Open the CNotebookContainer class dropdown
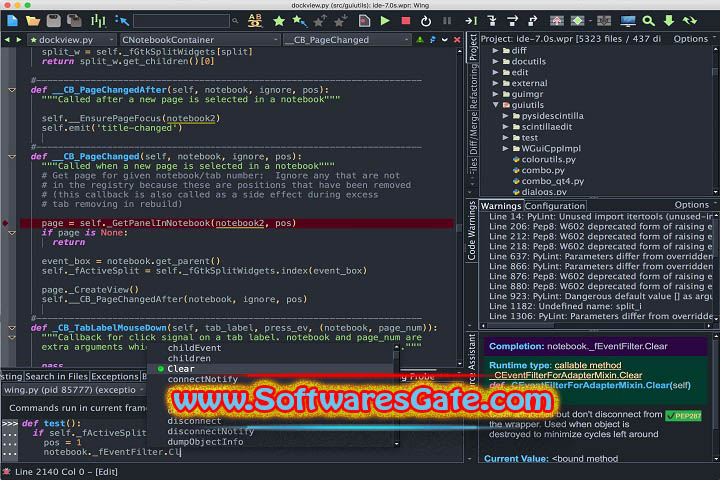Viewport: 720px width, 480px height. [x=200, y=40]
